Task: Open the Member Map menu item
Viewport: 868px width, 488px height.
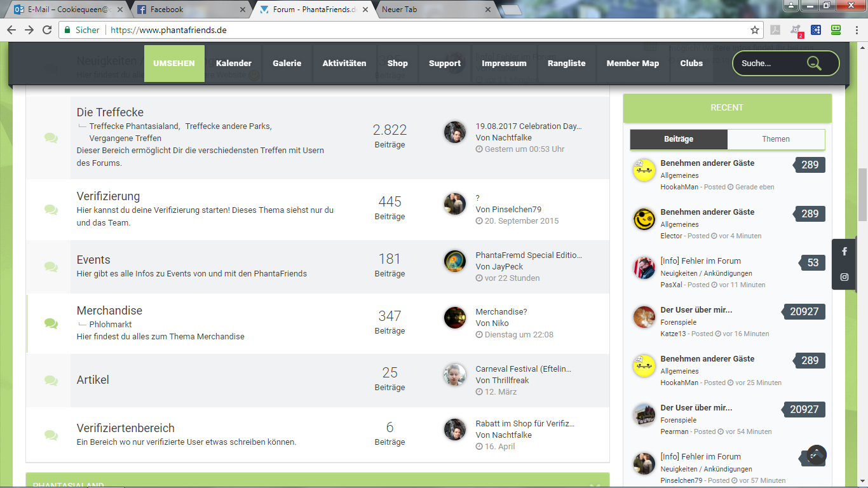Action: 633,64
